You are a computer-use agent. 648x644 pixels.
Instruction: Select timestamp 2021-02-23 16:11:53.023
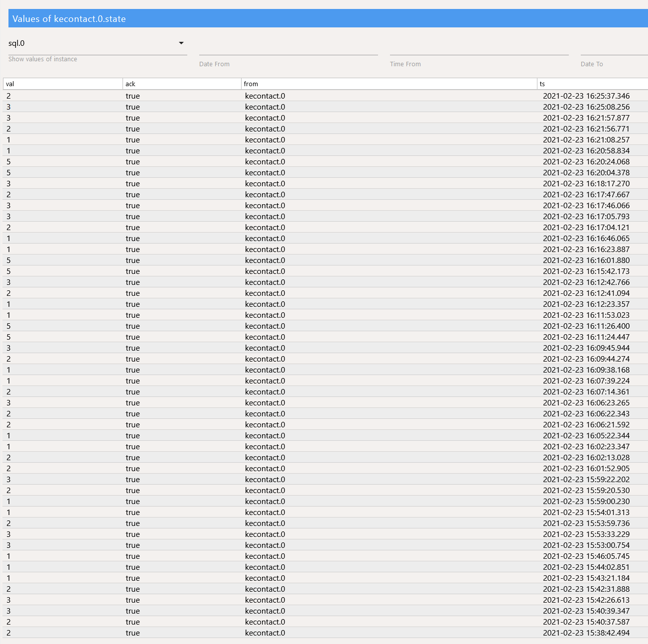pyautogui.click(x=586, y=315)
